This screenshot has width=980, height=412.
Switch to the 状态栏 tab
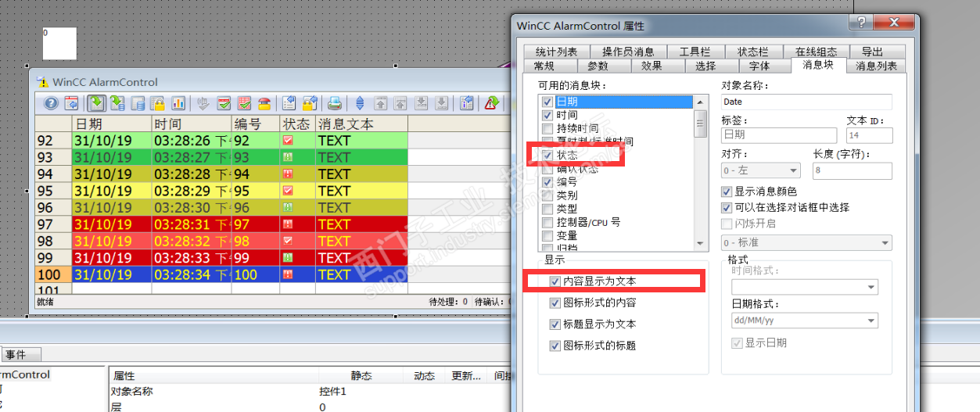coord(752,52)
